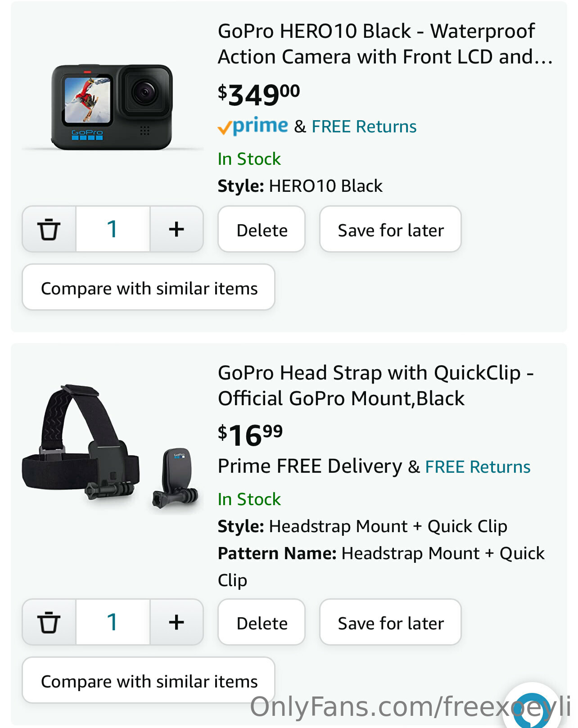Open the GoPro Head Strap product title
578x728 pixels.
pos(375,385)
